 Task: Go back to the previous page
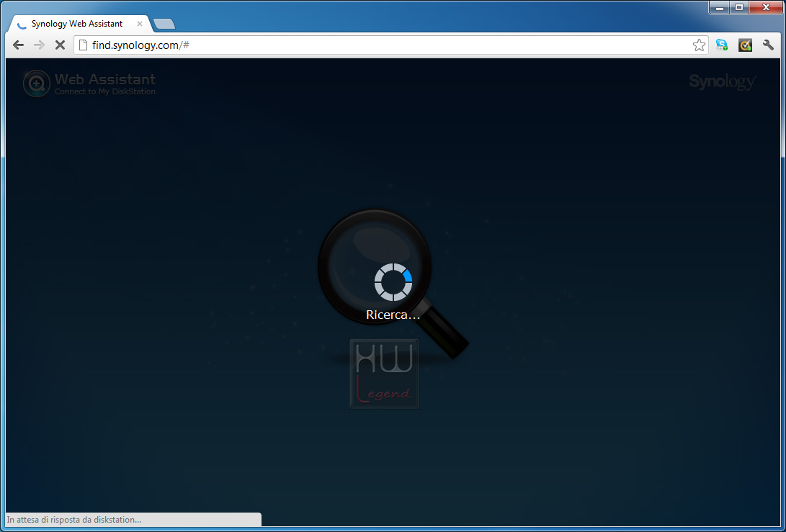pos(19,45)
